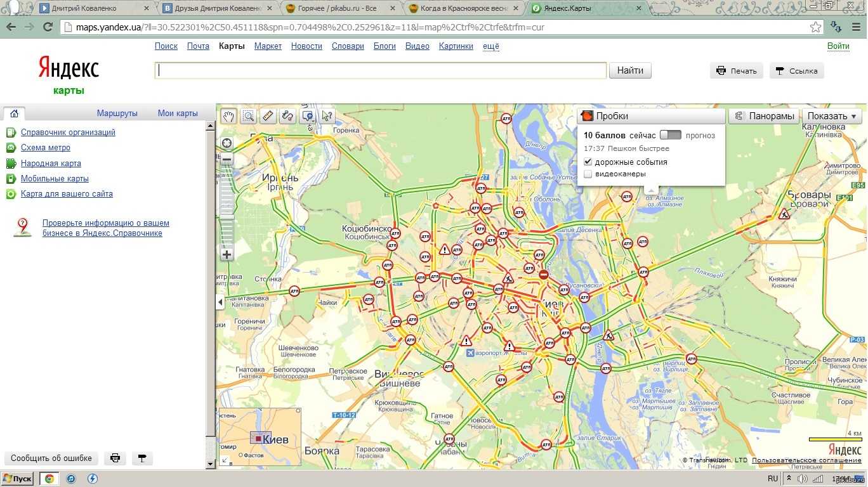
Task: Select the hand pan tool
Action: 228,116
